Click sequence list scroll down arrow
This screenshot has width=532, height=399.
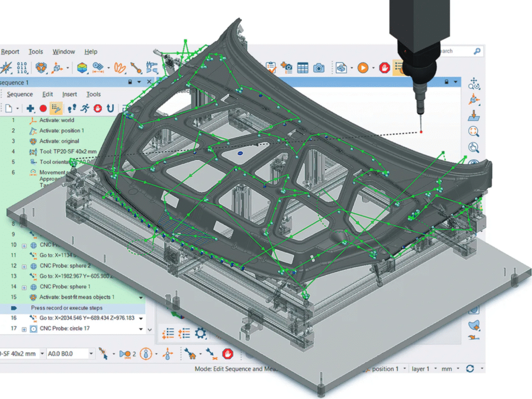pos(149,329)
